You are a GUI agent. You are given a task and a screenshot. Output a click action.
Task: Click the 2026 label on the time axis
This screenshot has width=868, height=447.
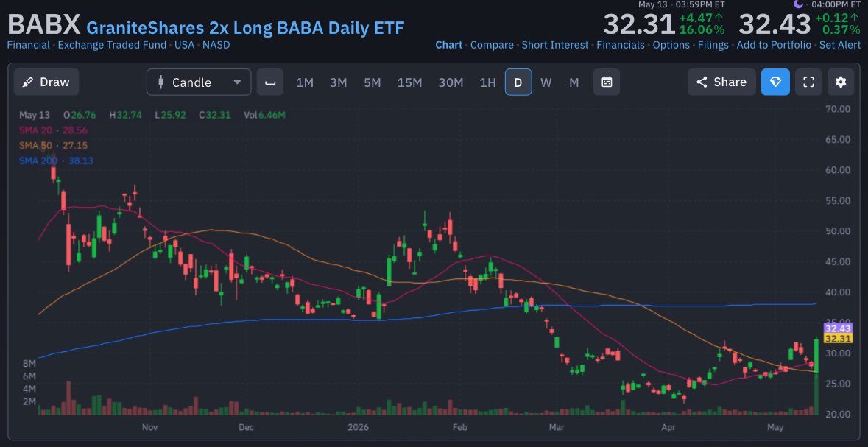(x=358, y=427)
